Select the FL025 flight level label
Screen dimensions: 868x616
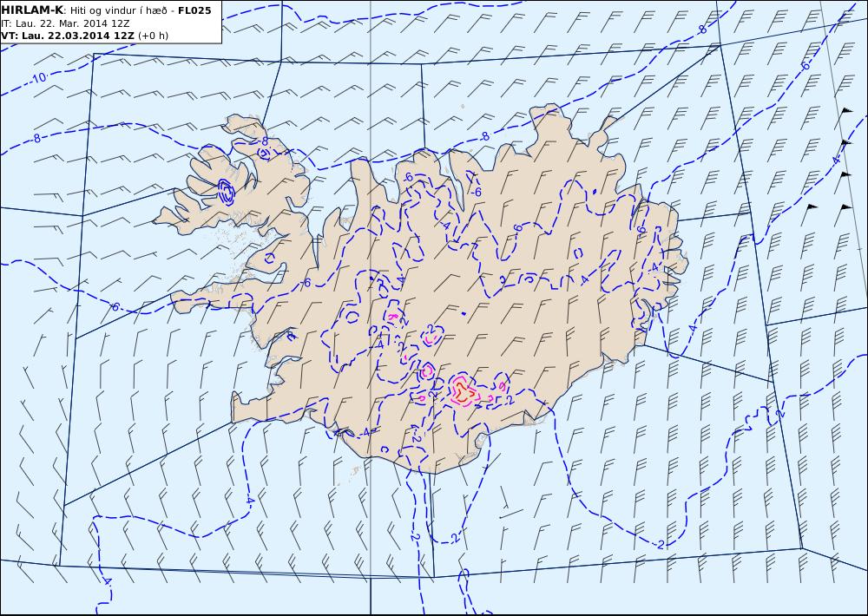[x=194, y=10]
